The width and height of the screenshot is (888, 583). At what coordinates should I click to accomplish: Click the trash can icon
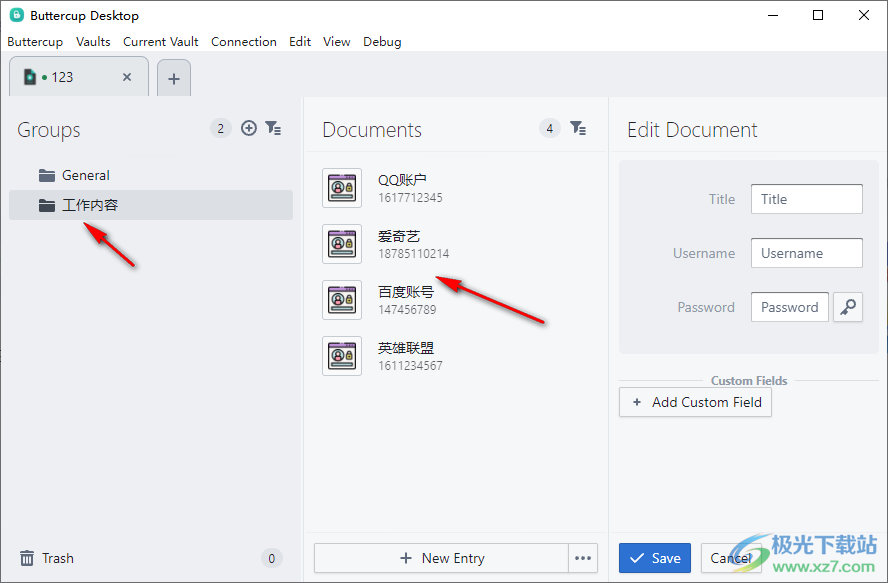pos(27,558)
